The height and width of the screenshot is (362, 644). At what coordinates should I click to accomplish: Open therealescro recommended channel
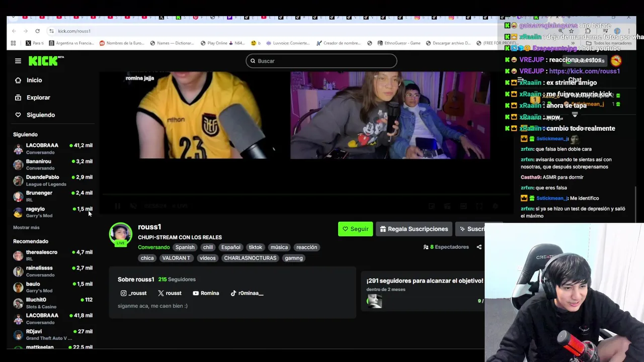coord(52,255)
